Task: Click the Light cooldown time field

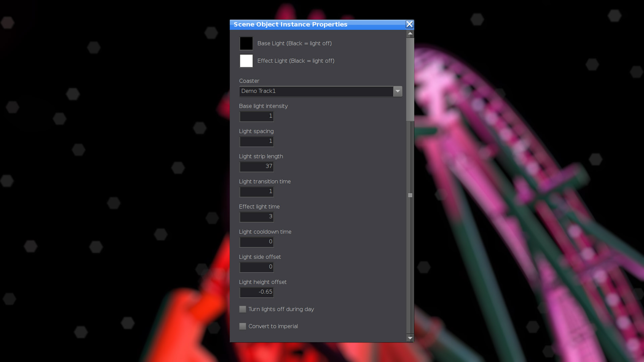Action: tap(257, 242)
